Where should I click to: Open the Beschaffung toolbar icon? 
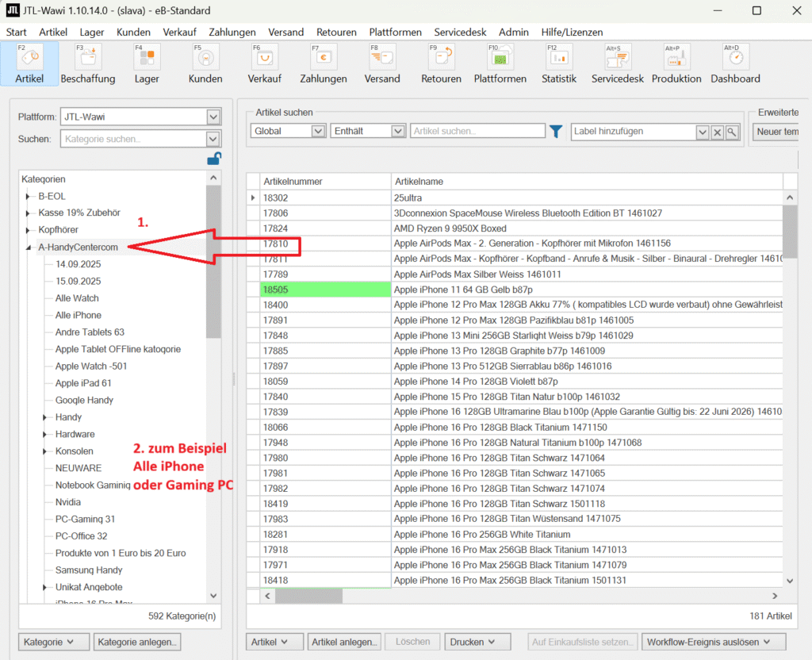pyautogui.click(x=87, y=59)
